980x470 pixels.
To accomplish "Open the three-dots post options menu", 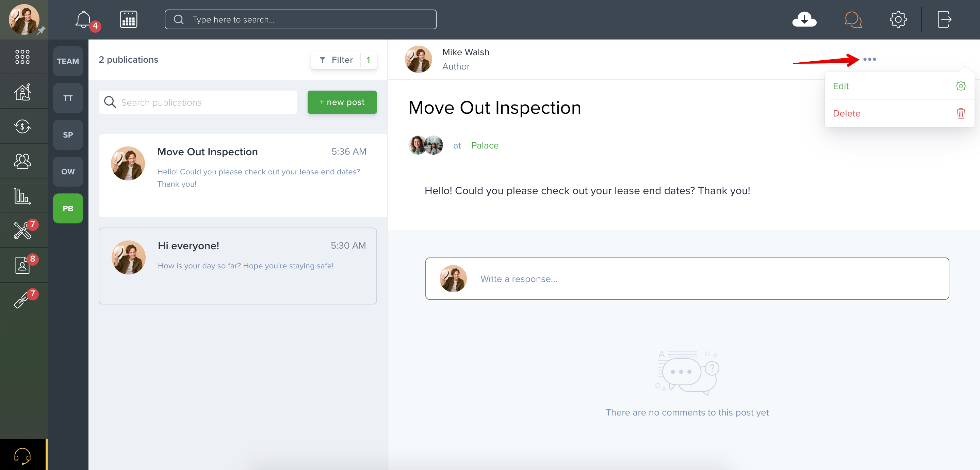I will point(869,59).
